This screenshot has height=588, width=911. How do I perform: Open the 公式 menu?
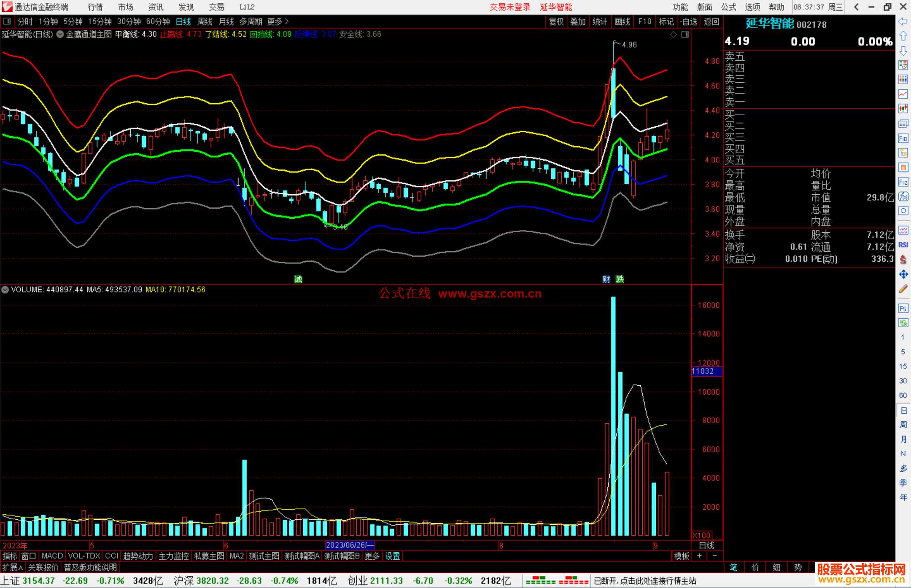pyautogui.click(x=728, y=7)
